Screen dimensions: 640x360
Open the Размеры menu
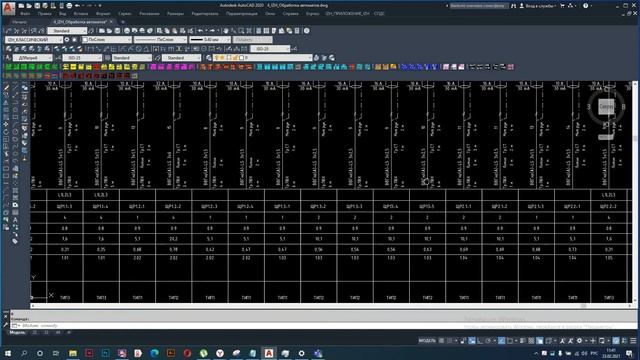point(175,13)
